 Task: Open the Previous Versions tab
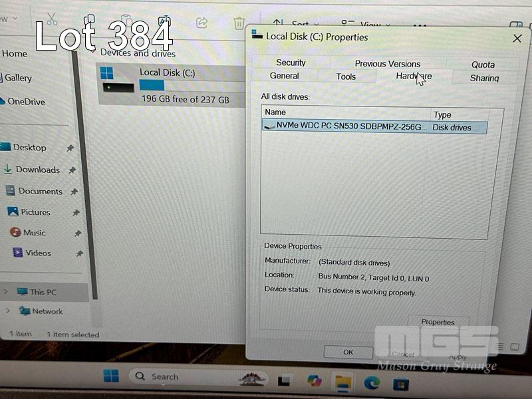tap(387, 64)
